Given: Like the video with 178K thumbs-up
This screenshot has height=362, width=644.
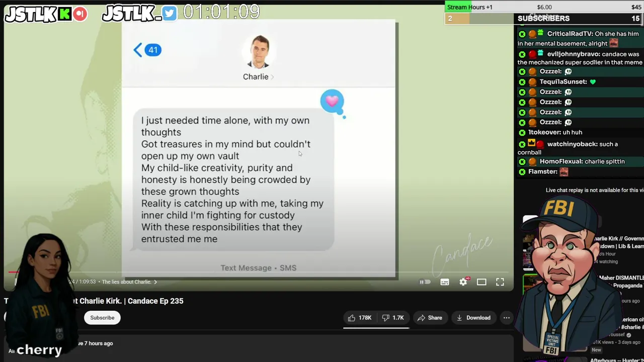Looking at the screenshot, I should point(360,318).
